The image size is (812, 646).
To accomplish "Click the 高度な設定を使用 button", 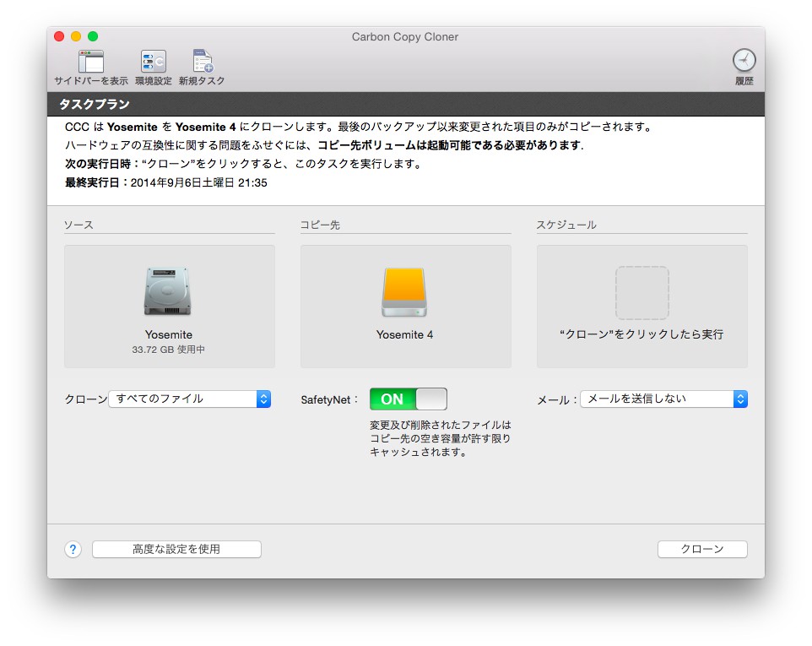I will (x=176, y=549).
